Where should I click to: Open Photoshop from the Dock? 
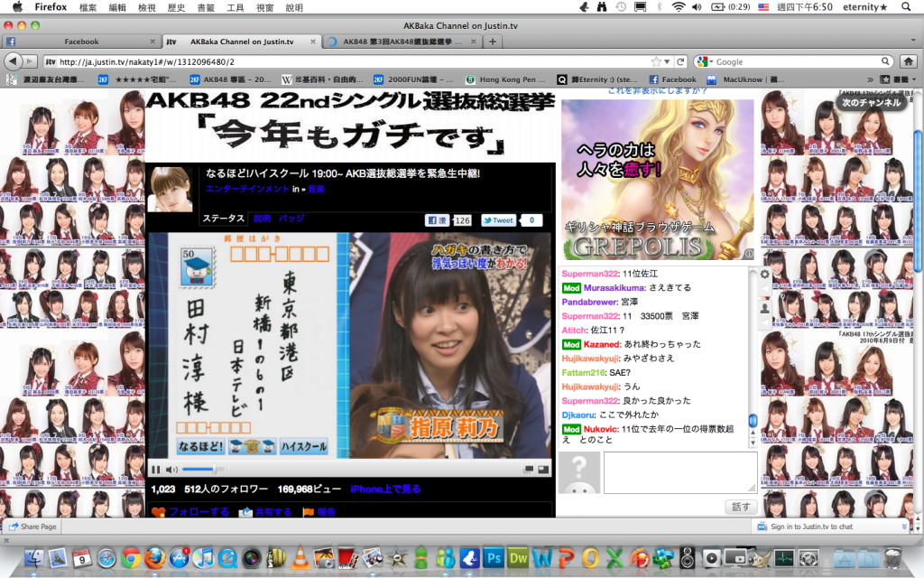493,558
